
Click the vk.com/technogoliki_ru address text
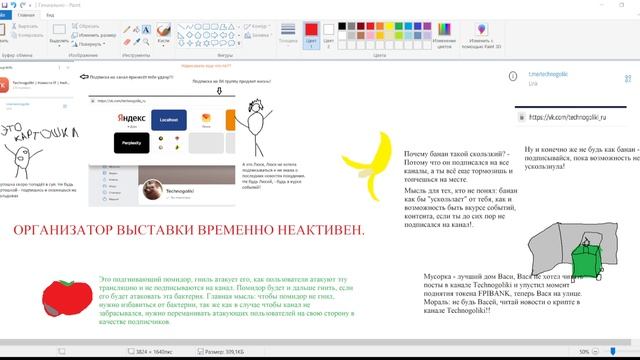(x=567, y=118)
